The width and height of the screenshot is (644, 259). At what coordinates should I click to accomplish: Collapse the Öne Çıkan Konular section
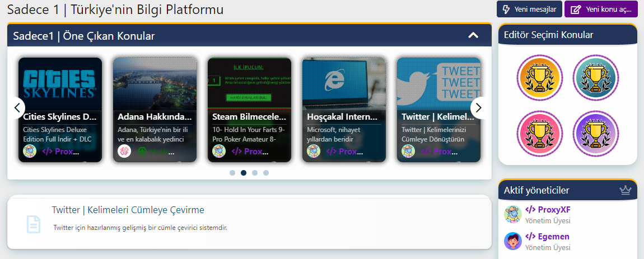point(473,35)
